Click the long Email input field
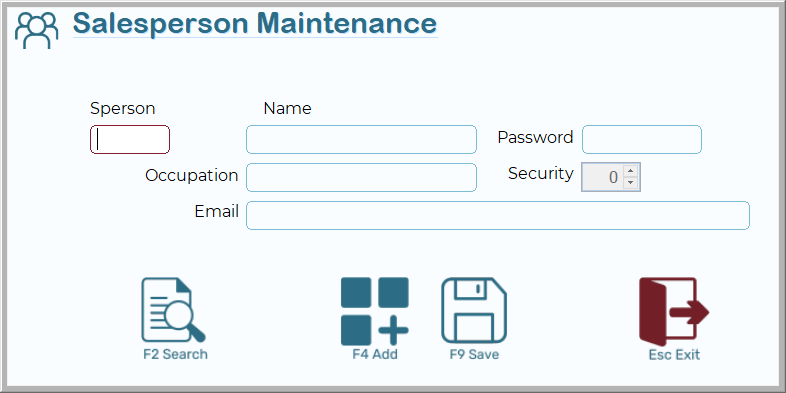 498,216
